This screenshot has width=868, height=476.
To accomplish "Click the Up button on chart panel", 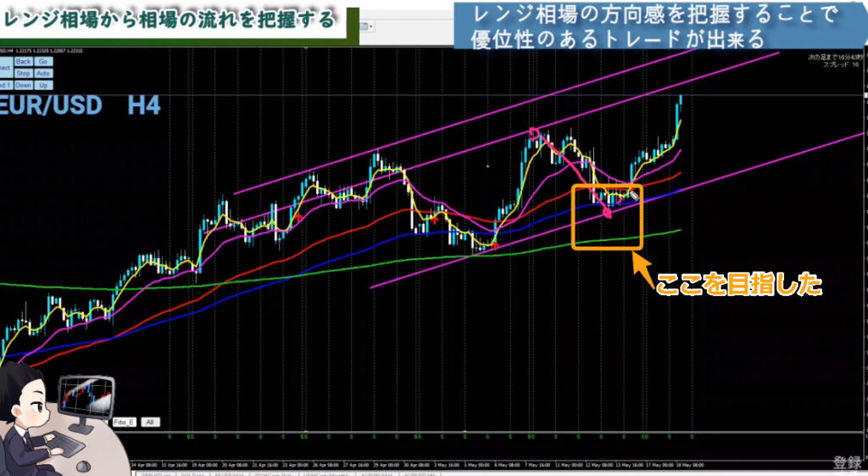I will [x=43, y=86].
